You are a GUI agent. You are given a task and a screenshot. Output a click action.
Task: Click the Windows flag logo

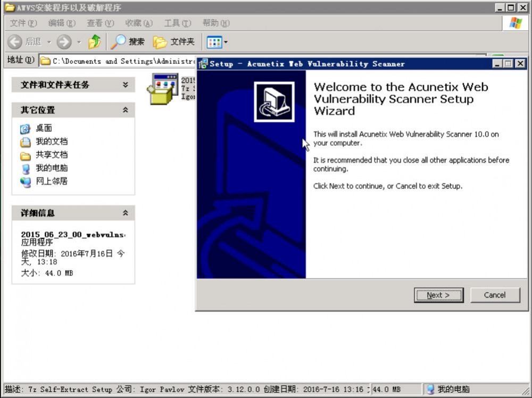[516, 23]
